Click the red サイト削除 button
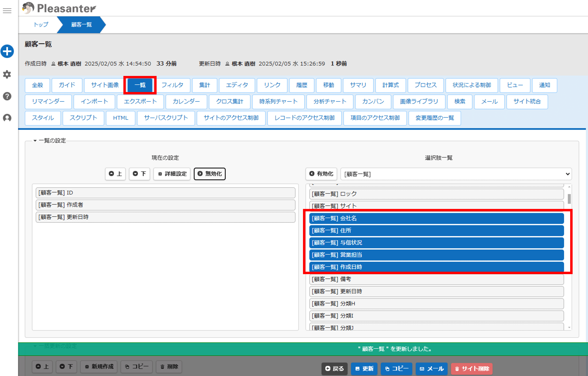The image size is (588, 376). coord(472,368)
